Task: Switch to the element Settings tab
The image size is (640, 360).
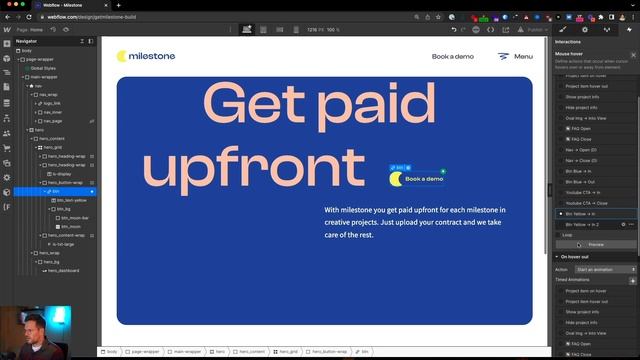Action: point(585,29)
